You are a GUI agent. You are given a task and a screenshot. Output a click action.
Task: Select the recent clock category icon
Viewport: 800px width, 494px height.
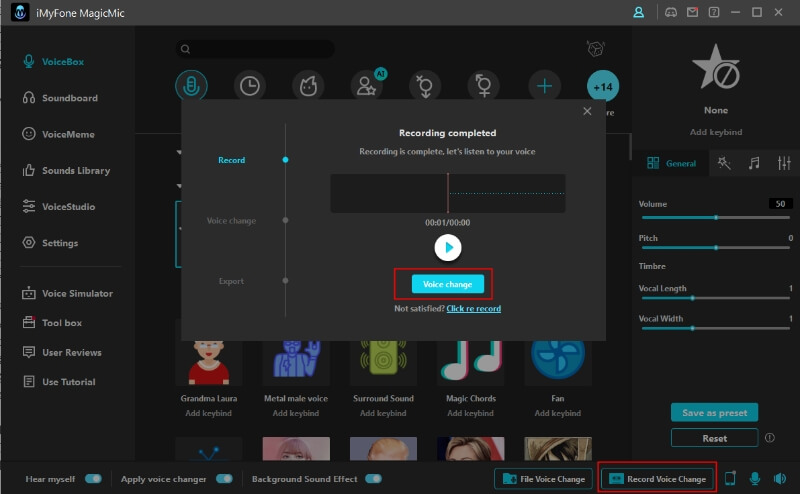click(x=249, y=86)
